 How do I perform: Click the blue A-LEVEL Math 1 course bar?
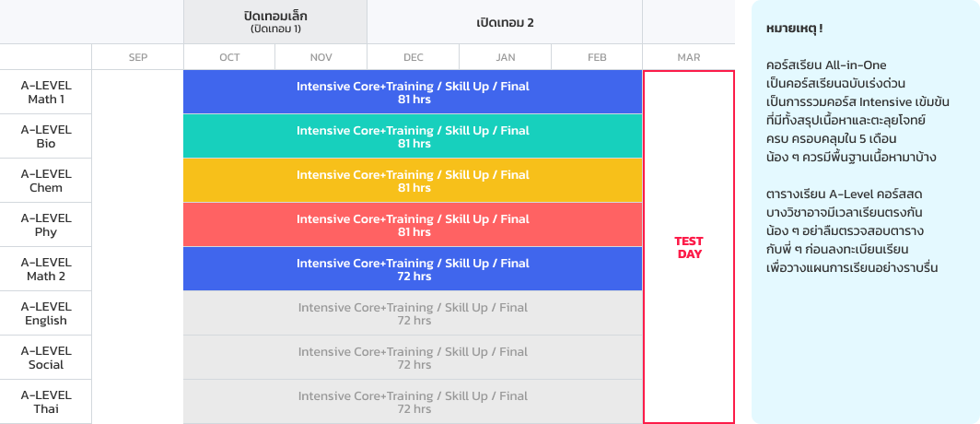click(x=413, y=92)
